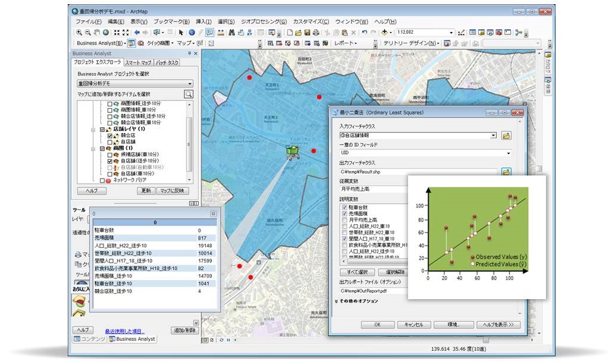Paste from clipboard toolbar icon

pyautogui.click(x=345, y=33)
